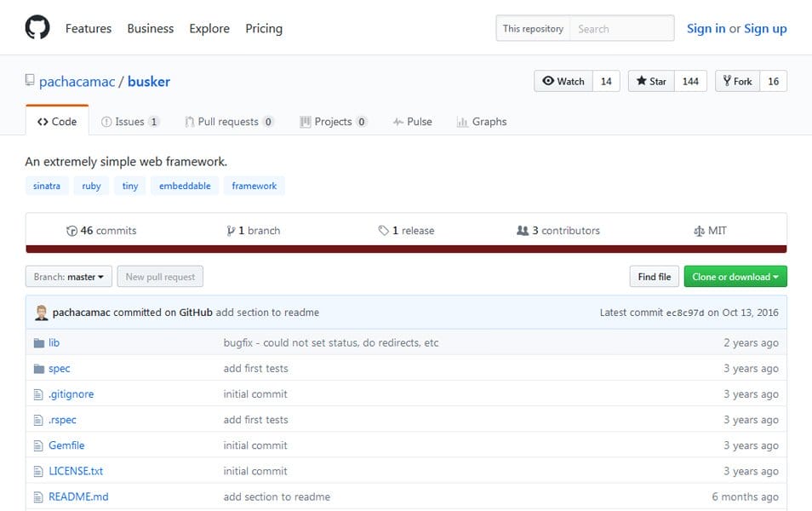
Task: Click the Sign in link
Action: coord(706,28)
